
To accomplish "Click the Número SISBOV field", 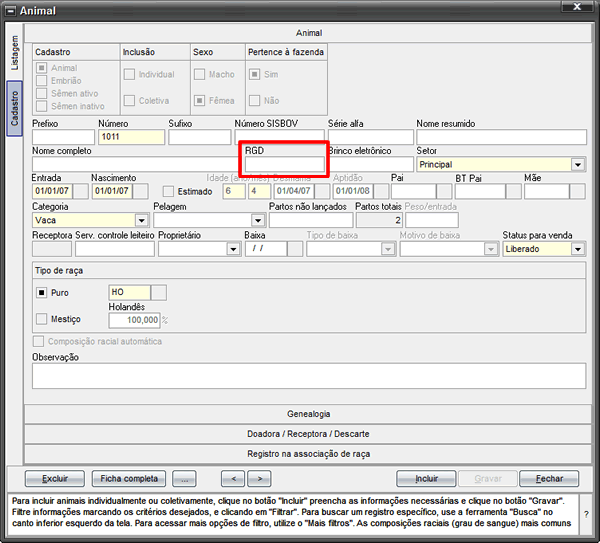I will (x=279, y=136).
